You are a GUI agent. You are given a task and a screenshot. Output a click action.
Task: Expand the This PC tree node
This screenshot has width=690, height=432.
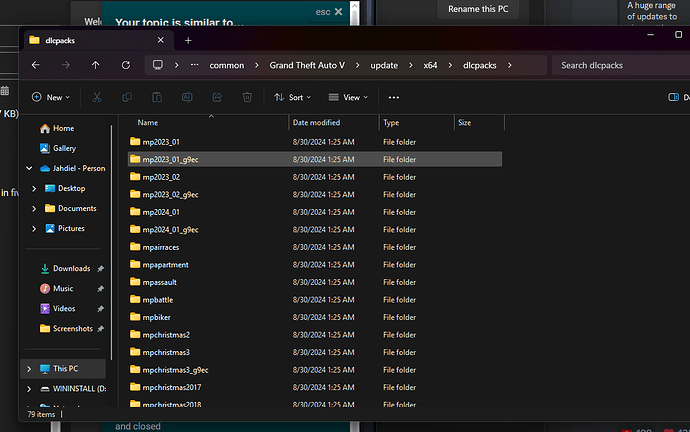point(29,369)
